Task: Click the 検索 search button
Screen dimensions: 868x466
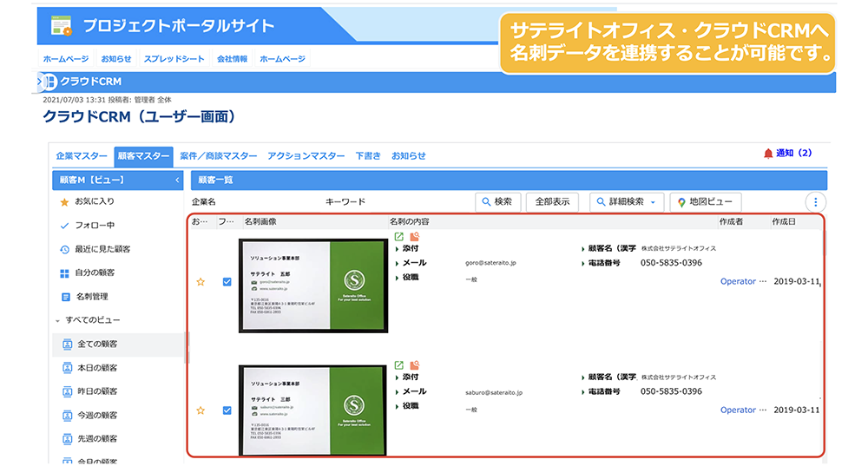Action: tap(497, 202)
